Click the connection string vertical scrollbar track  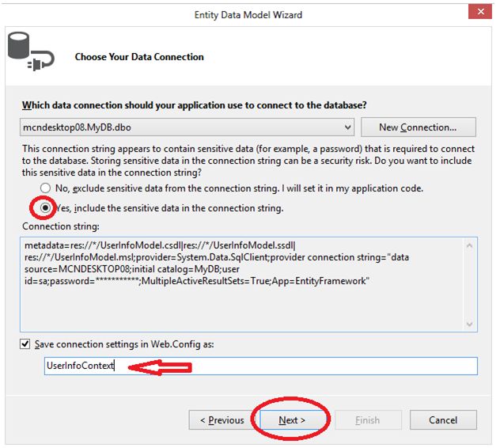(x=471, y=285)
